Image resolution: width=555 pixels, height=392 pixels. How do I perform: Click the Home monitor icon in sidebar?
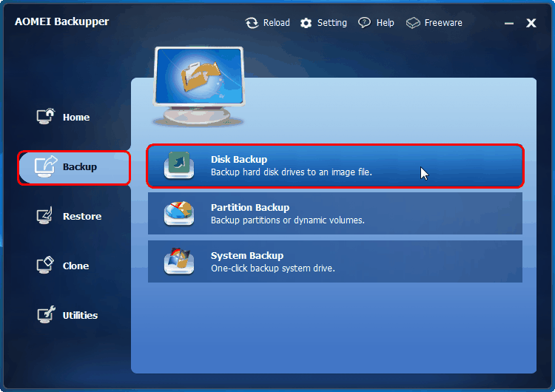click(46, 116)
